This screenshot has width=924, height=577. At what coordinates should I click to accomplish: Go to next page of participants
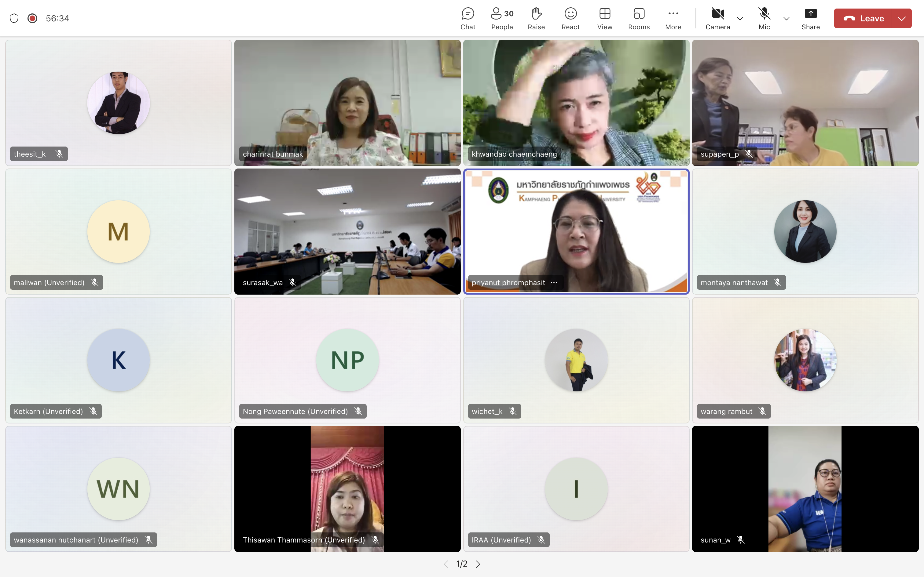478,564
